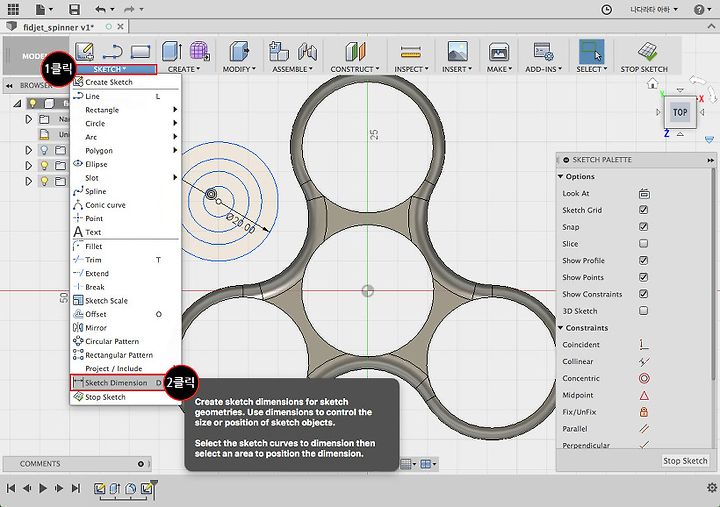Click the TOP face of the ViewCube
Image resolution: width=720 pixels, height=507 pixels.
(x=680, y=113)
